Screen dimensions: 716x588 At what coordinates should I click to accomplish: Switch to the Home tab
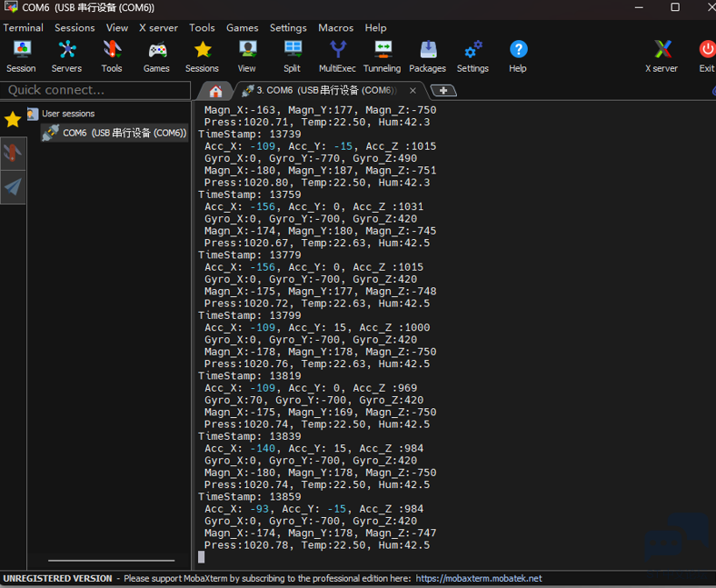tap(215, 91)
